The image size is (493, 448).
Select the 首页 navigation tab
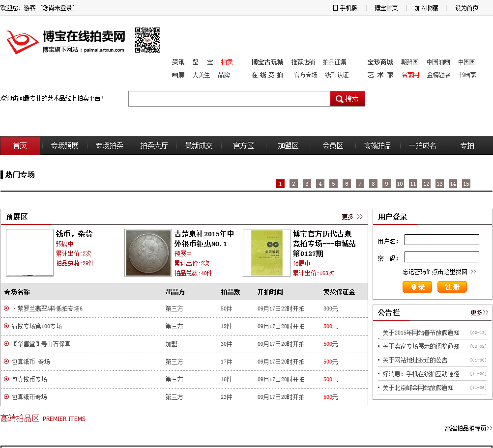(x=20, y=145)
